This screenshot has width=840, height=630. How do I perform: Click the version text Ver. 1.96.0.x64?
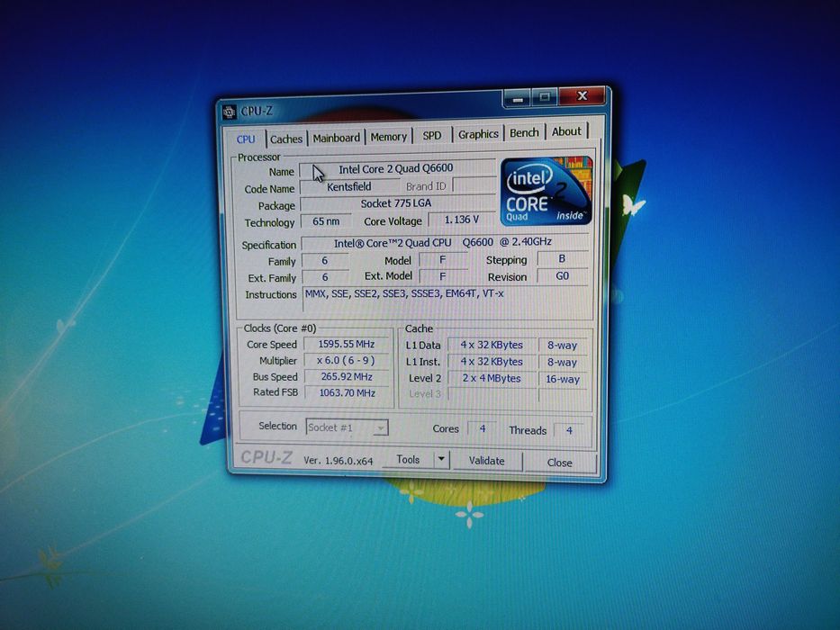pyautogui.click(x=338, y=460)
